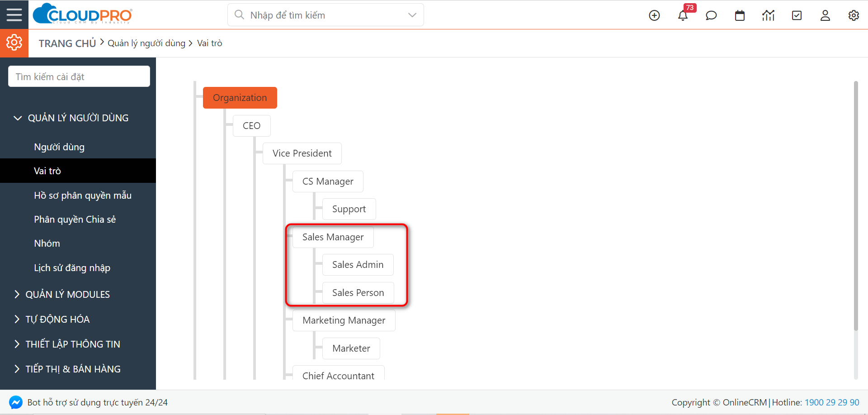The height and width of the screenshot is (415, 868).
Task: Expand the global search dropdown arrow
Action: coord(412,15)
